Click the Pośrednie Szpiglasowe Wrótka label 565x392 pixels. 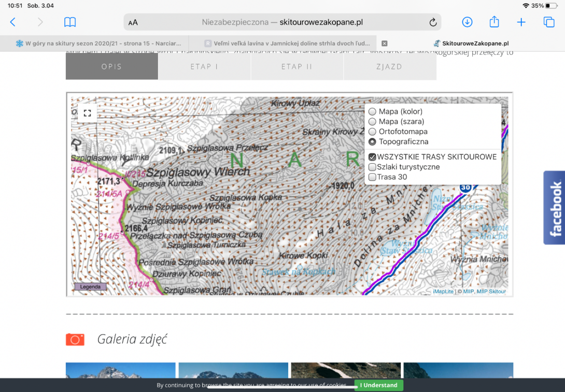pyautogui.click(x=196, y=262)
